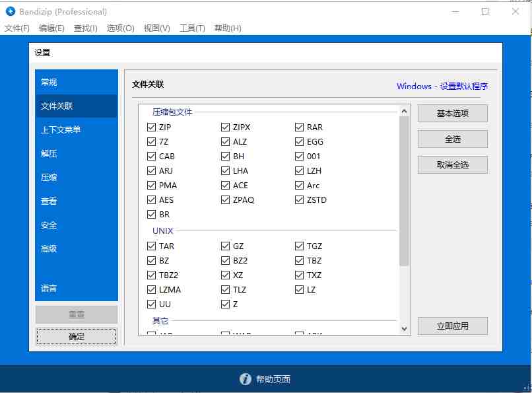This screenshot has height=393, width=532.
Task: Click the scrollbar down arrow
Action: tap(404, 328)
